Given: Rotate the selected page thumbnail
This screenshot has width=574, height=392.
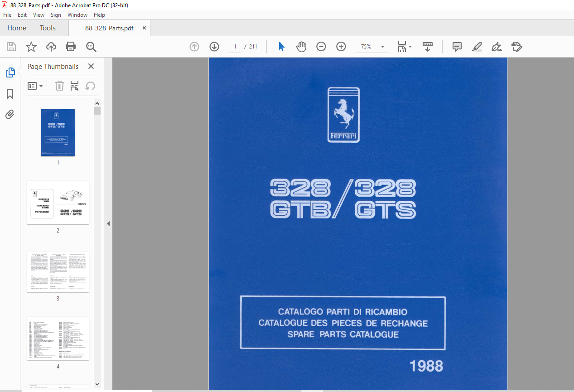Looking at the screenshot, I should click(x=90, y=86).
